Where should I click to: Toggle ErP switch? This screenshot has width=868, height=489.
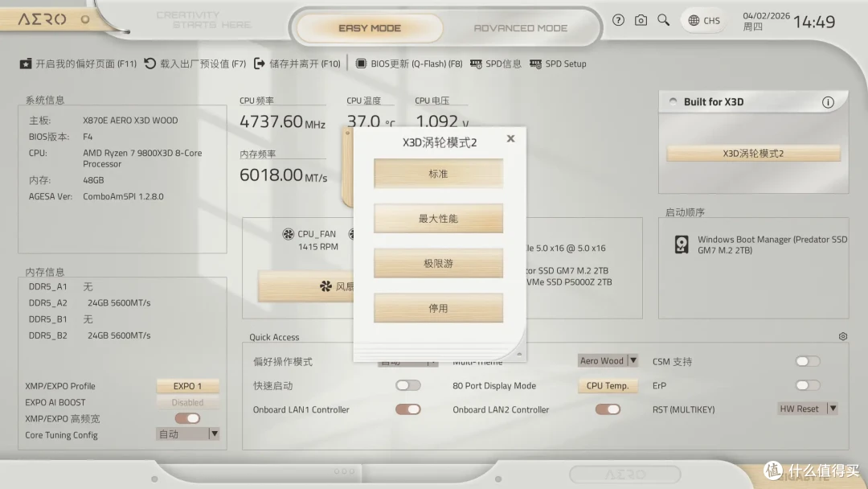(808, 385)
